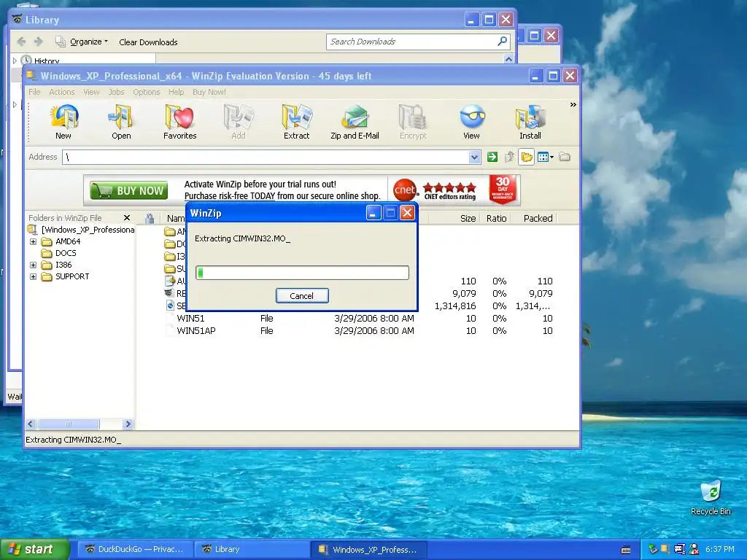The width and height of the screenshot is (747, 560).
Task: Switch to DuckDuckGo taskbar button
Action: (135, 549)
